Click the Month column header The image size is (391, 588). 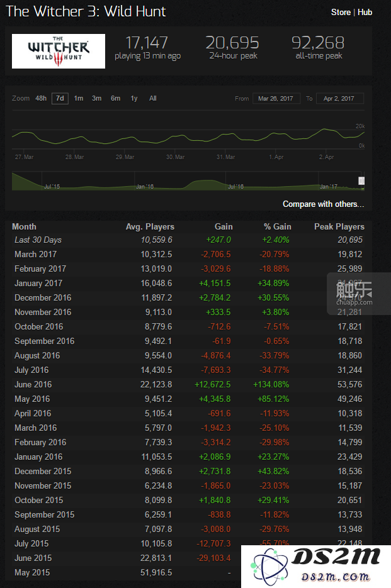point(24,226)
